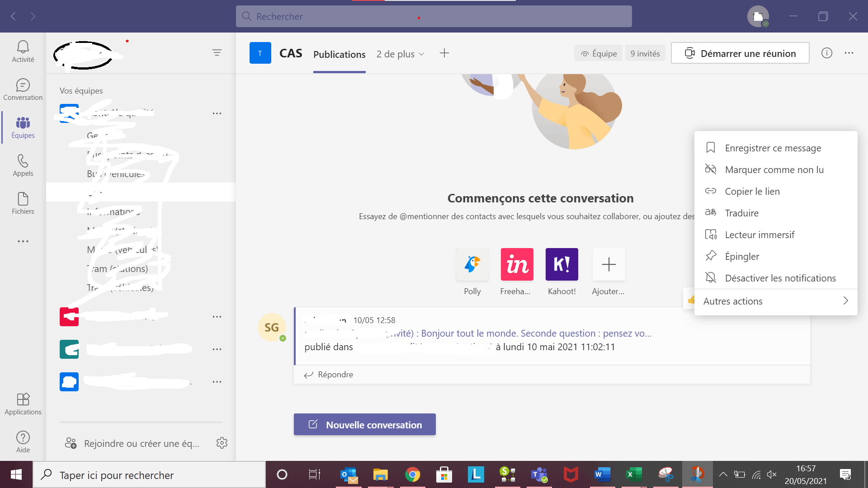
Task: Choose Traduire from the context menu
Action: pos(741,213)
